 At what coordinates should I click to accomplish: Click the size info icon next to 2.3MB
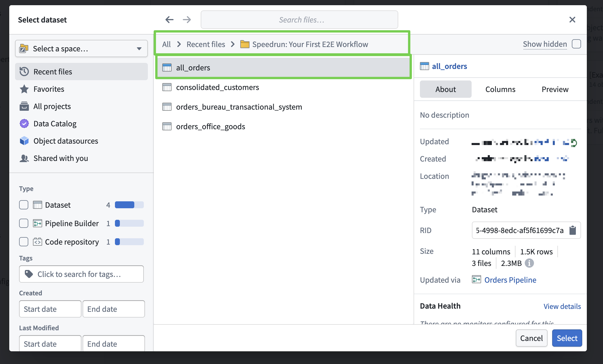pos(529,263)
